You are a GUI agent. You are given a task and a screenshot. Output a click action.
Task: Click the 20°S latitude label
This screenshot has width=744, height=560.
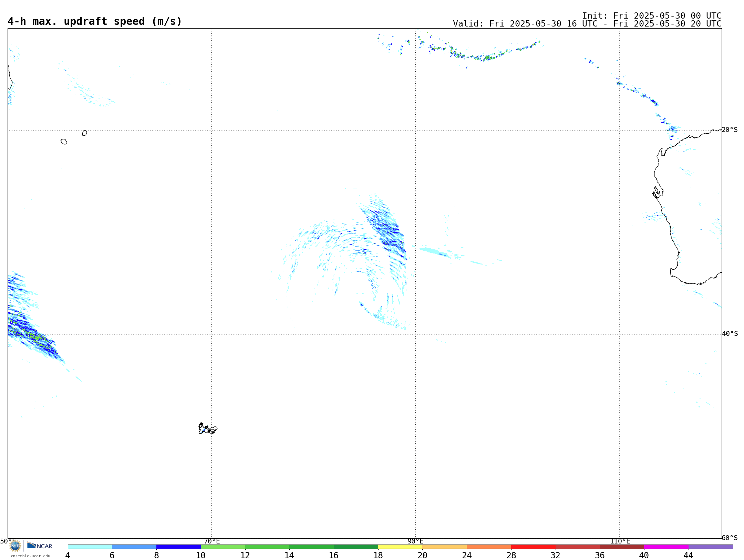tap(730, 130)
